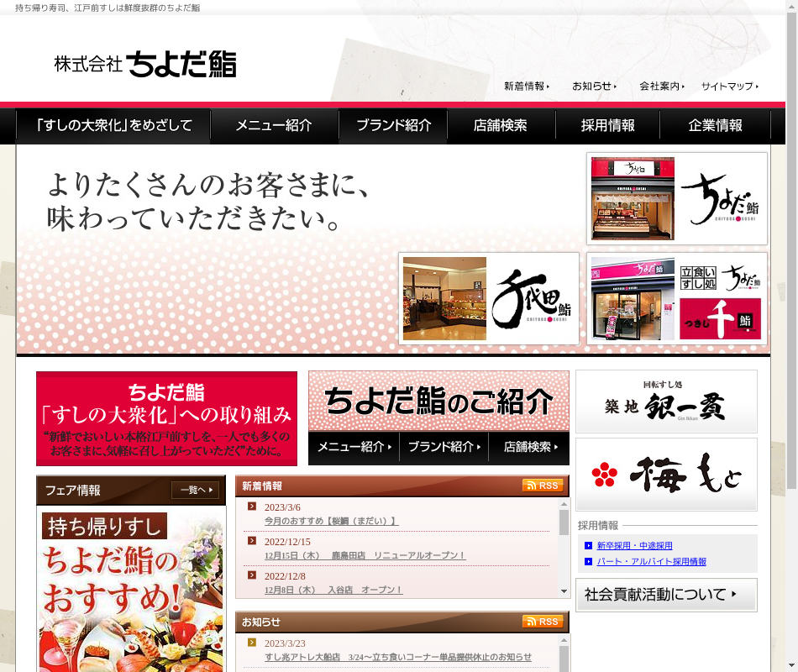This screenshot has height=672, width=798.
Task: Click ブランド紹介 under ちよだ鮨のご紹介 banner
Action: pyautogui.click(x=444, y=447)
